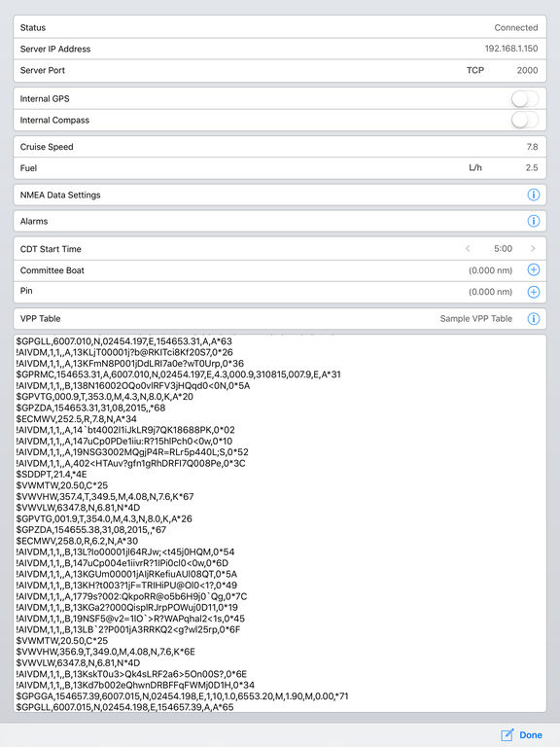Tap the edit note icon beside Done
The height and width of the screenshot is (747, 560).
click(x=507, y=735)
